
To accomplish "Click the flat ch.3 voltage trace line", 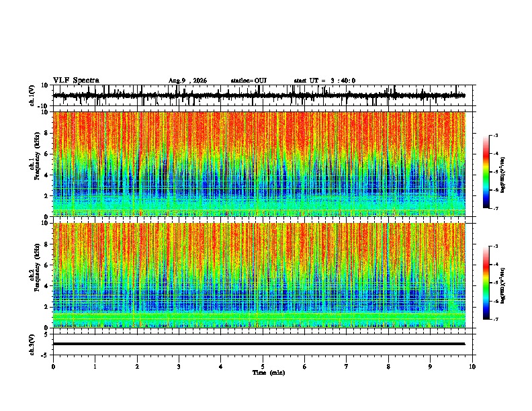I will 259,344.
